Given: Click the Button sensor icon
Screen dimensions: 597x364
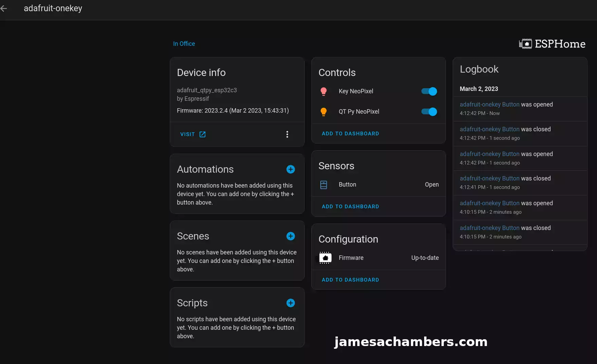Looking at the screenshot, I should (x=324, y=185).
